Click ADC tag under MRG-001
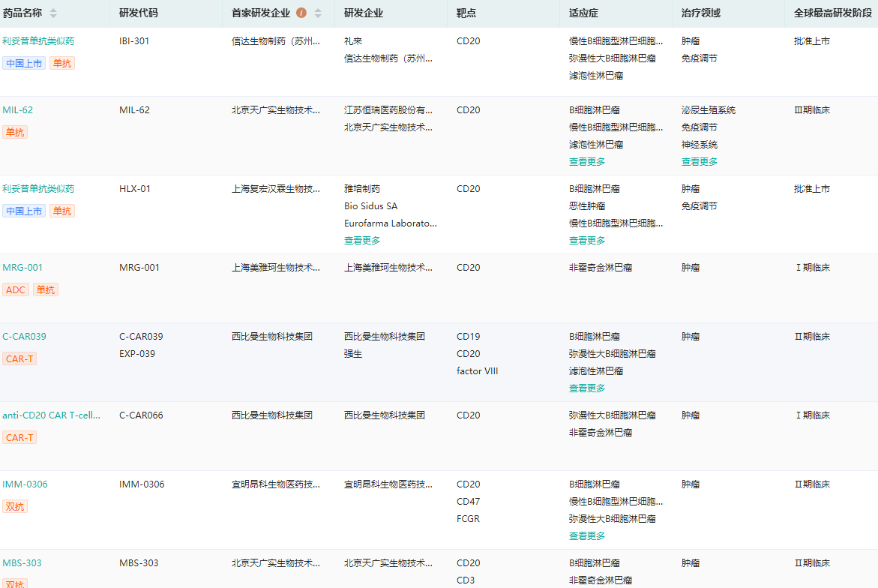 click(16, 290)
